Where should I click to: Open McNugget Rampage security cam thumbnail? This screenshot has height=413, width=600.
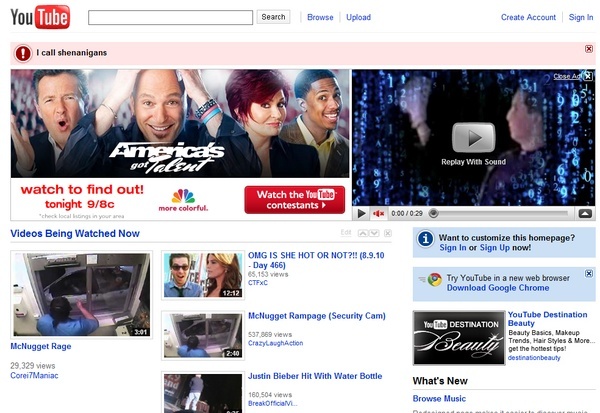[x=203, y=335]
